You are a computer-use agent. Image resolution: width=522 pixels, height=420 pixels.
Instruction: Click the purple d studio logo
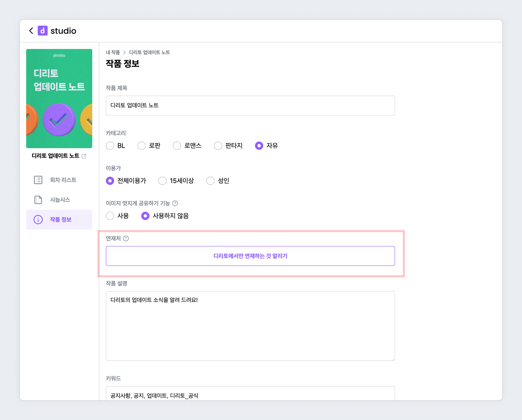43,31
